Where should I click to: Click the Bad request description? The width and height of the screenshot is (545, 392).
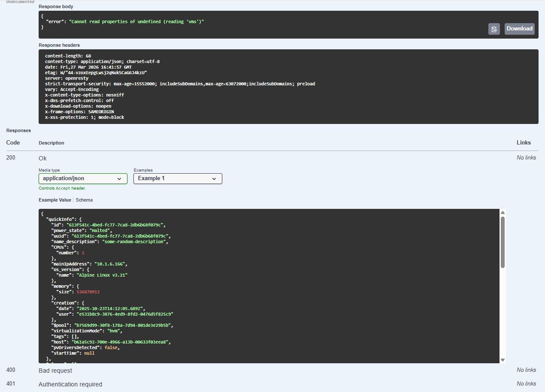pyautogui.click(x=55, y=370)
